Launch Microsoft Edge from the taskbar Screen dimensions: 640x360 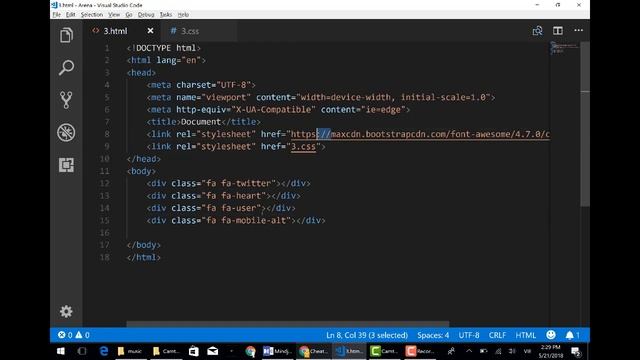click(x=104, y=351)
